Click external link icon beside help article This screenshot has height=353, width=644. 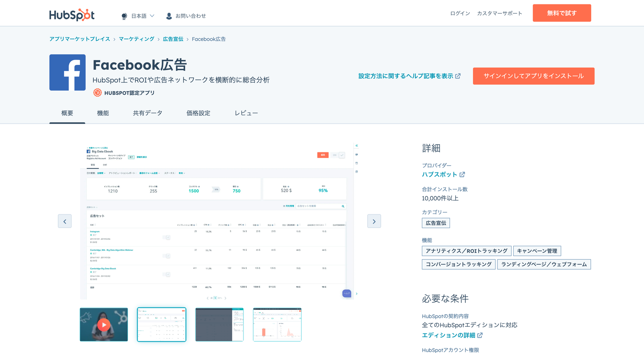coord(458,76)
